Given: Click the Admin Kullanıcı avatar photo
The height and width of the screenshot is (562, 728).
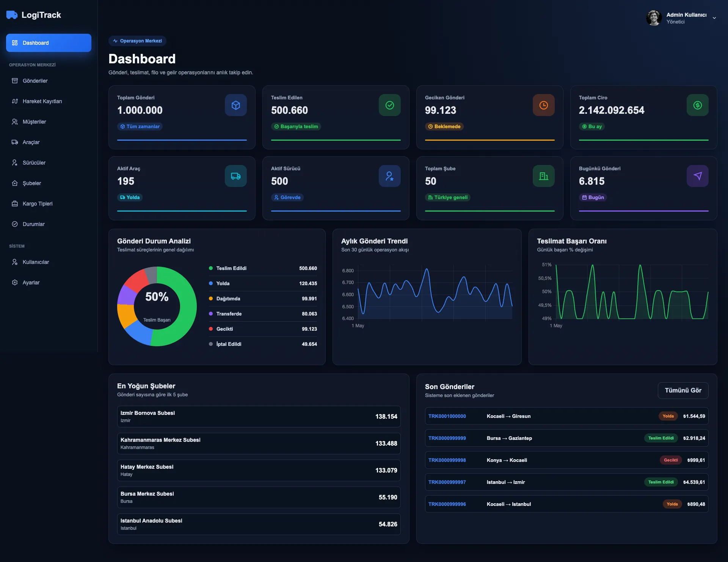Looking at the screenshot, I should click(x=654, y=18).
